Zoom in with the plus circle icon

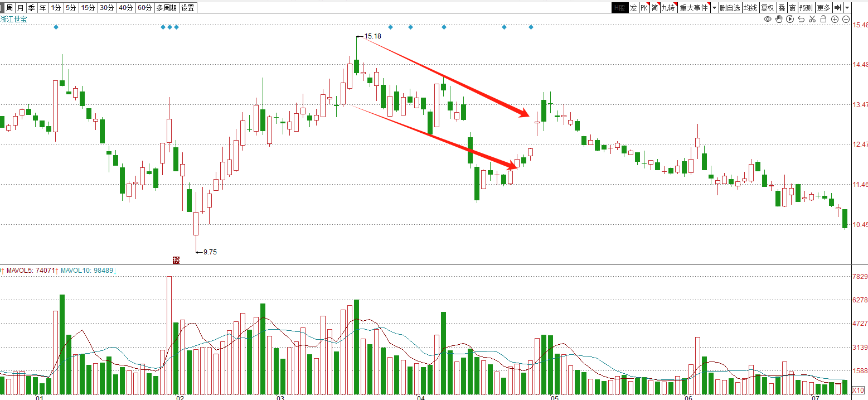pyautogui.click(x=835, y=19)
